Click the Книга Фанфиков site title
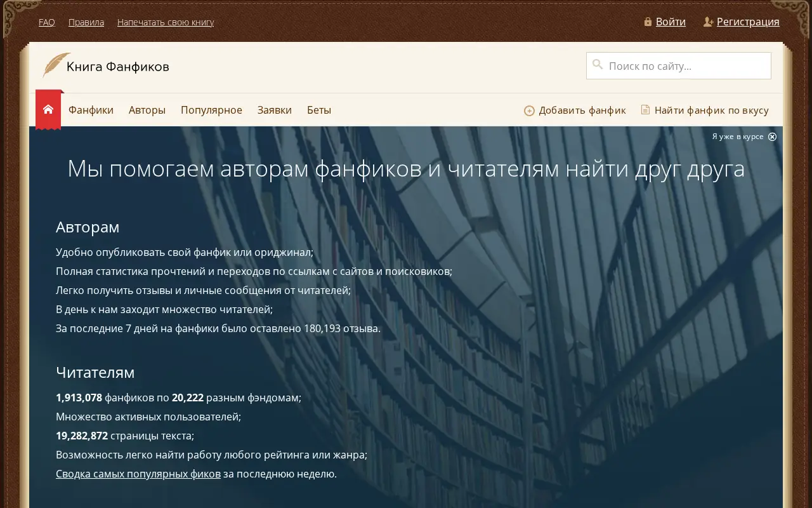 [x=118, y=66]
